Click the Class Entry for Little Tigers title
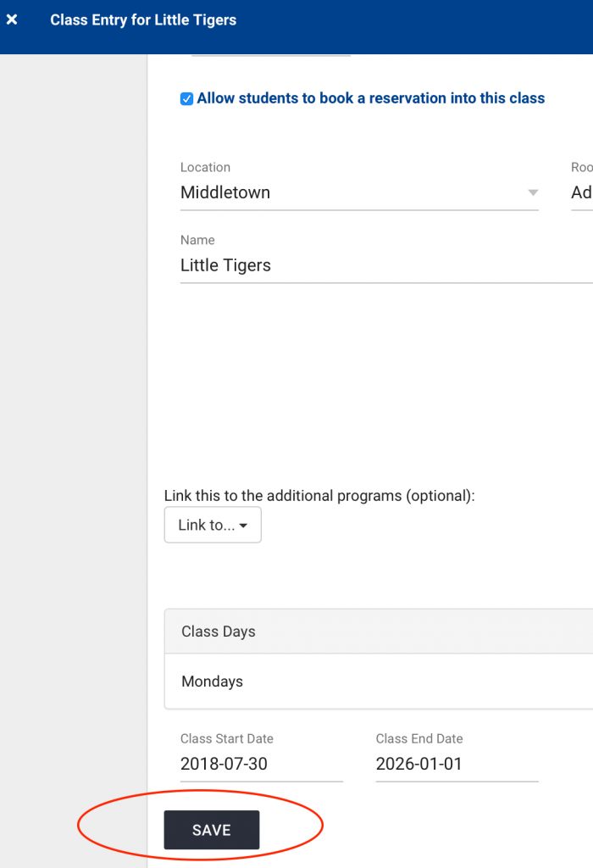Viewport: 593px width, 868px height. pyautogui.click(x=143, y=19)
